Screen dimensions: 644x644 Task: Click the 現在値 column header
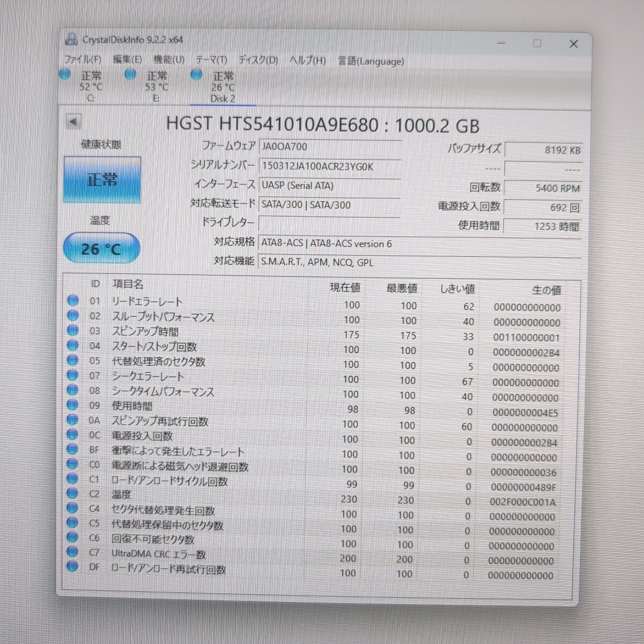pyautogui.click(x=345, y=288)
